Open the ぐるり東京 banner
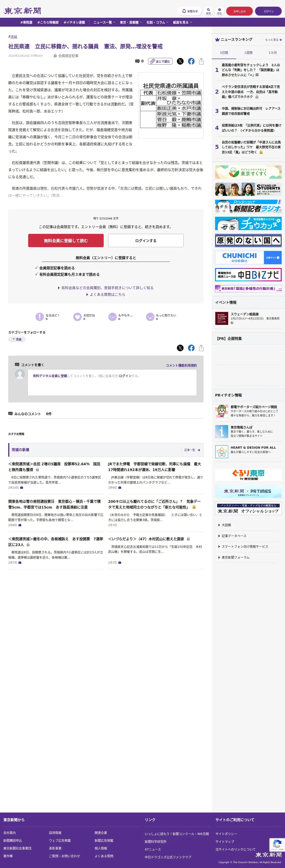The width and height of the screenshot is (285, 868). click(248, 474)
